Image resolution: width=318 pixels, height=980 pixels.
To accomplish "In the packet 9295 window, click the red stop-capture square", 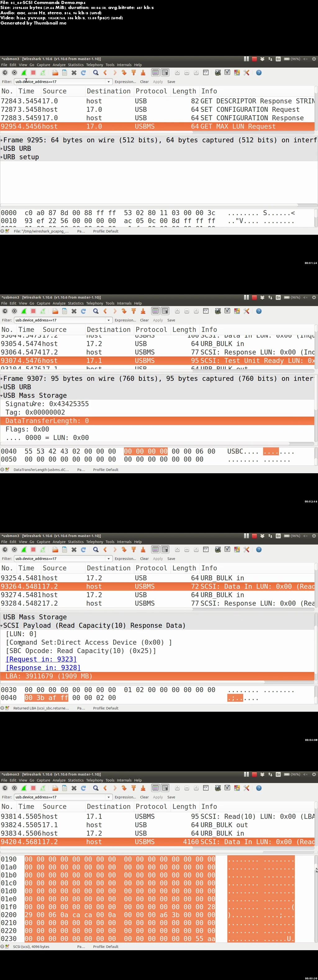I will 33,73.
